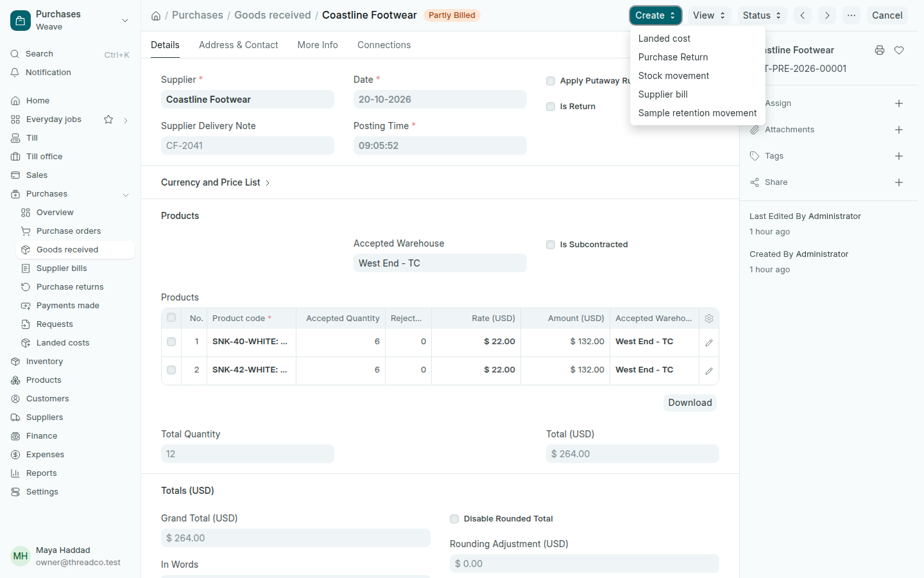Select Purchase Return in the Create menu
The height and width of the screenshot is (578, 924).
[x=698, y=57]
